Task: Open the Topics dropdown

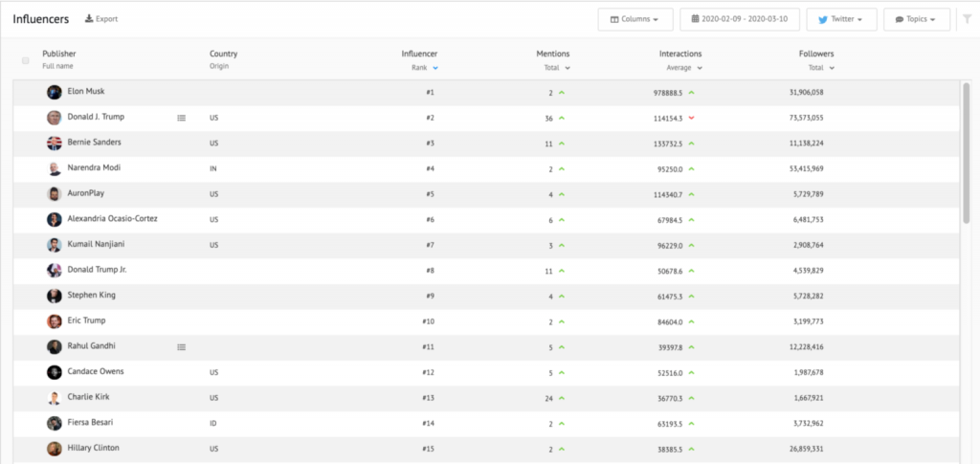Action: 916,19
